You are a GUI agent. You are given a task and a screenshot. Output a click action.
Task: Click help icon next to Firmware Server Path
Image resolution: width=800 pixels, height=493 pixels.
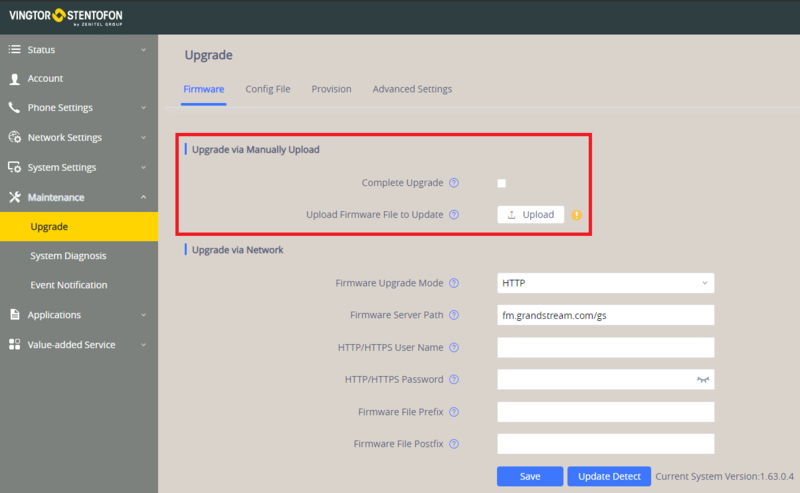point(454,315)
